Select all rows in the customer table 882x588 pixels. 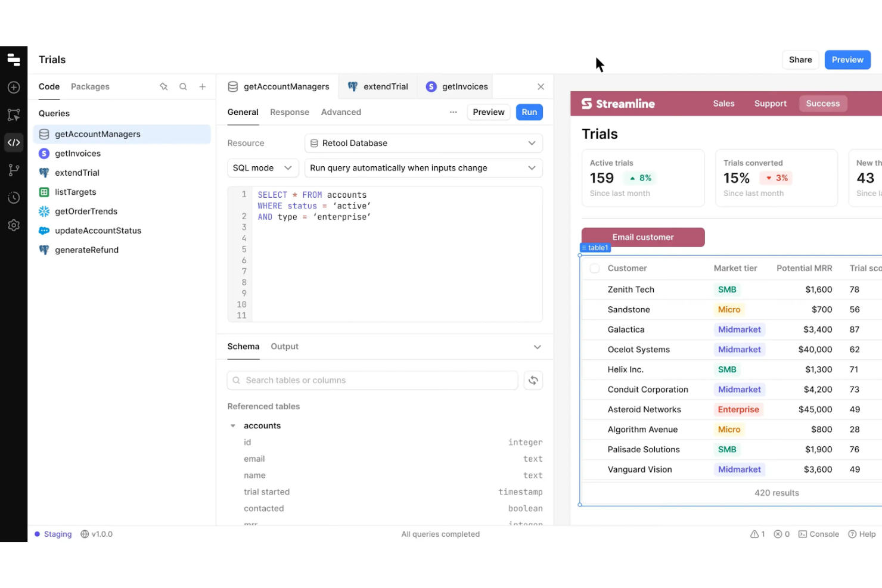click(x=594, y=268)
